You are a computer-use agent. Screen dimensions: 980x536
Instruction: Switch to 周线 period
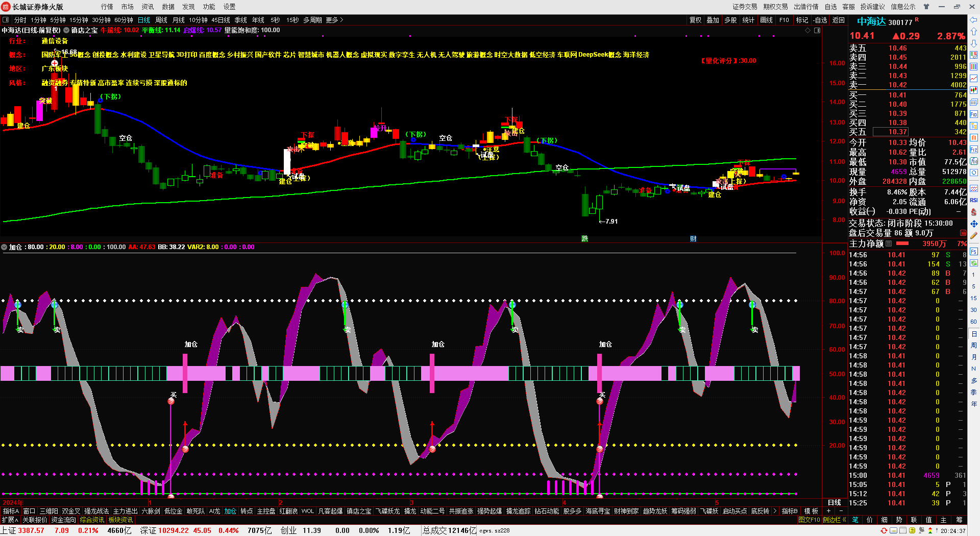[x=161, y=20]
